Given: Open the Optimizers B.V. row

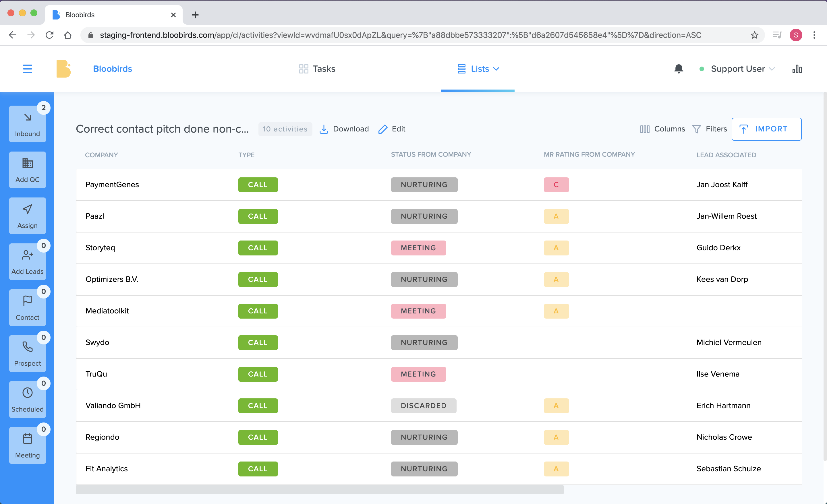Looking at the screenshot, I should [439, 279].
